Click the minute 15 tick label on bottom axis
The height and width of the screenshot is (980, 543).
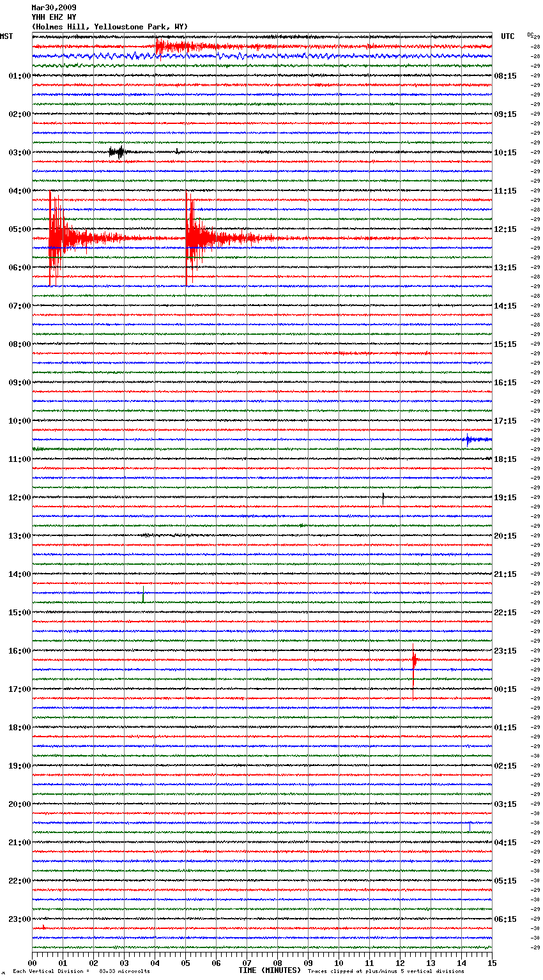pyautogui.click(x=492, y=963)
